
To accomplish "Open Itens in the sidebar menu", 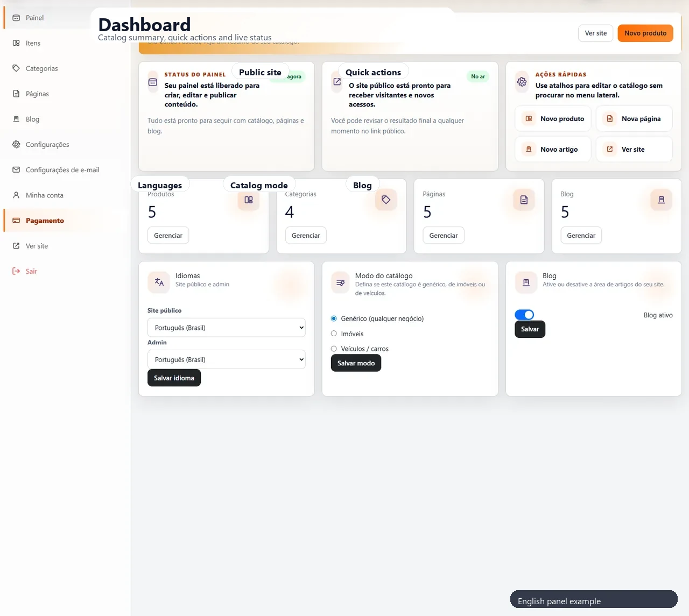I will pyautogui.click(x=66, y=43).
